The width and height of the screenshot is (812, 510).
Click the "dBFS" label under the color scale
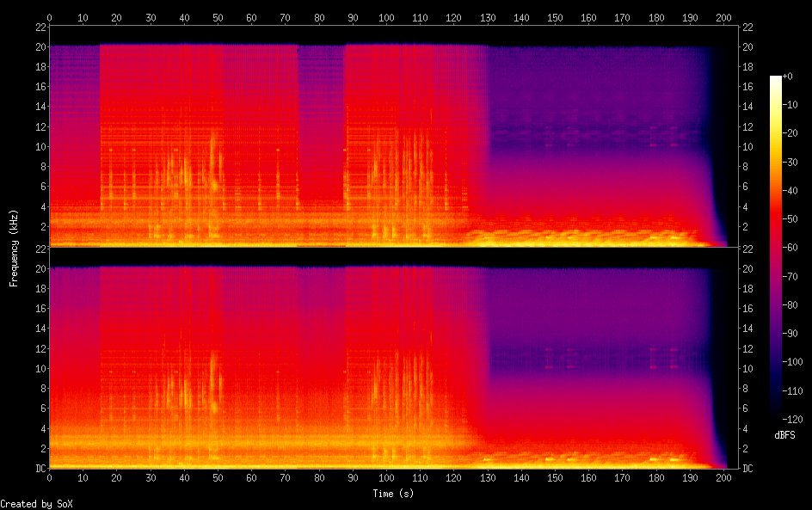click(x=784, y=435)
